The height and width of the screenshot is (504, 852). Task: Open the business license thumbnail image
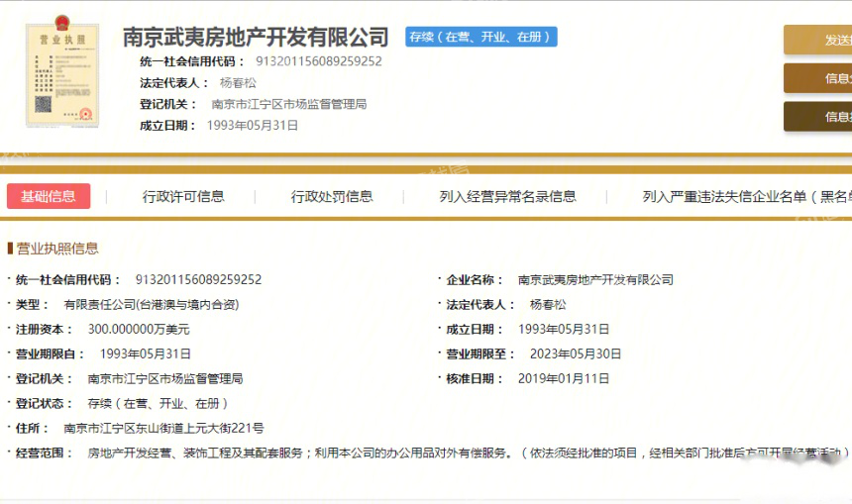tap(62, 71)
